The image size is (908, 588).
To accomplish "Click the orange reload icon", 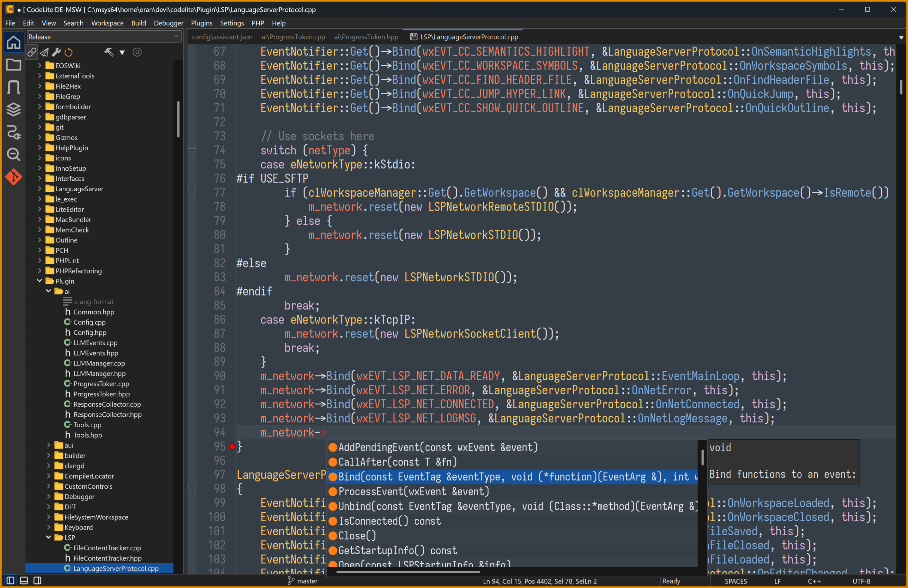I will (68, 52).
